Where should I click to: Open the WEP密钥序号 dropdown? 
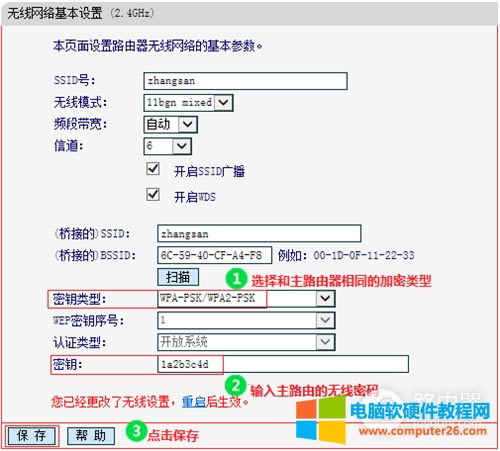[246, 320]
